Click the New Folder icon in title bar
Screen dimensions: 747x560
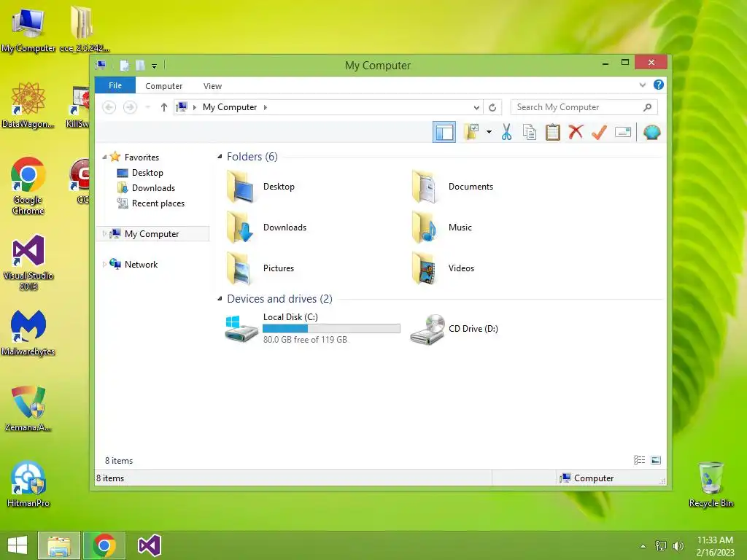(140, 65)
